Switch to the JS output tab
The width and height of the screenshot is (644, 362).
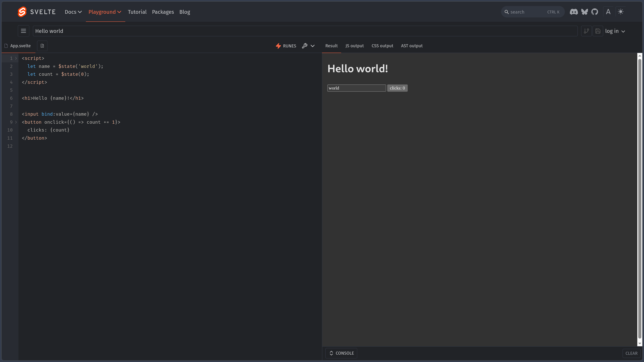click(x=355, y=46)
